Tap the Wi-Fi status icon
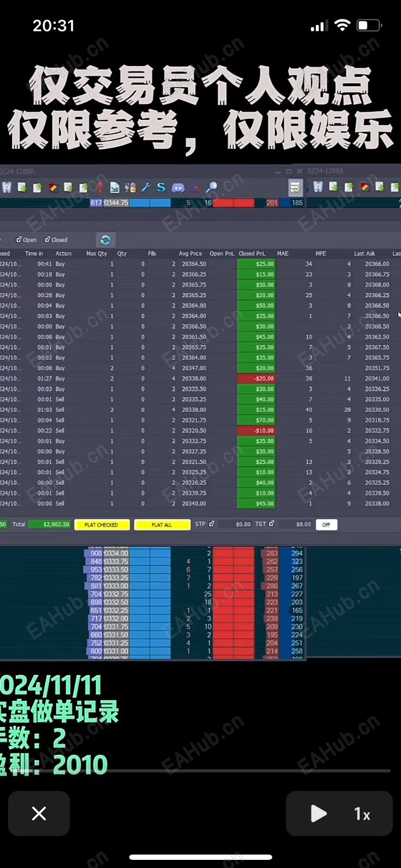401x868 pixels. click(342, 25)
